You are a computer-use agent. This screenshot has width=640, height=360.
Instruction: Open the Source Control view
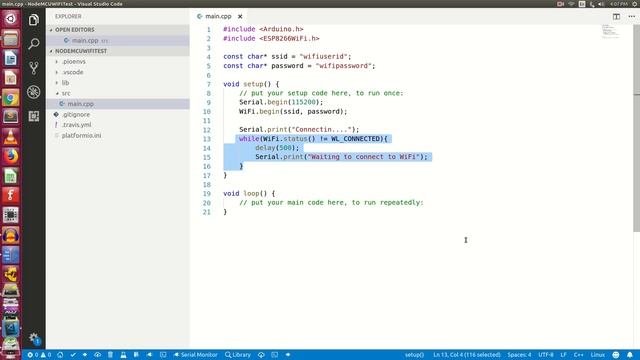pos(33,68)
